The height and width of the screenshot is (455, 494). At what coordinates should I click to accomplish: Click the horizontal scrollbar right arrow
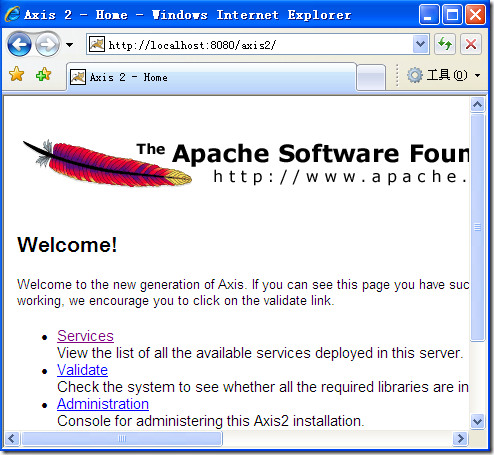point(461,438)
